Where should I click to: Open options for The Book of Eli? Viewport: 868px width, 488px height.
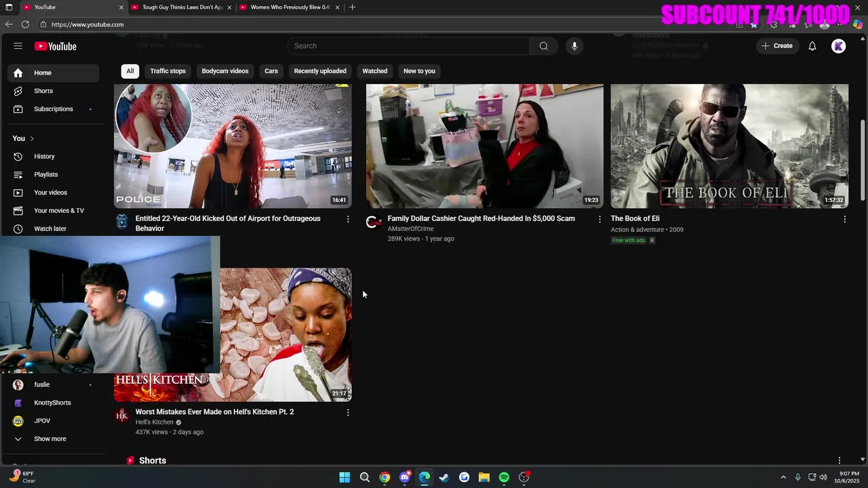click(x=844, y=219)
